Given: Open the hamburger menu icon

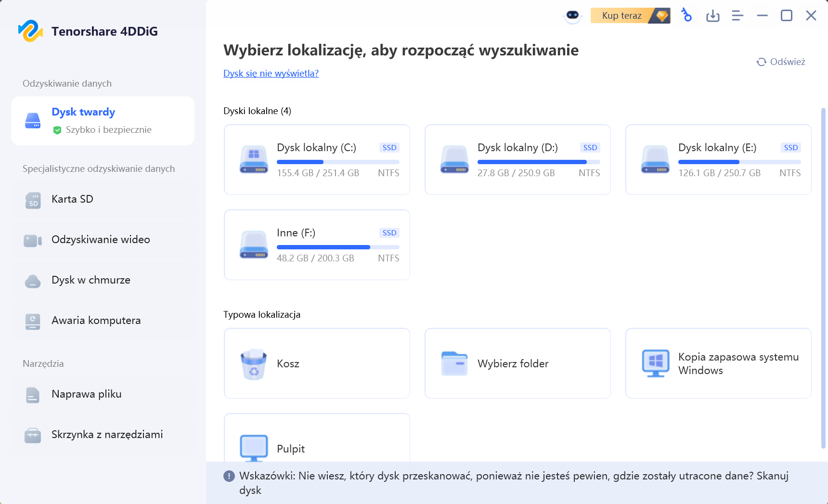Looking at the screenshot, I should pyautogui.click(x=737, y=16).
